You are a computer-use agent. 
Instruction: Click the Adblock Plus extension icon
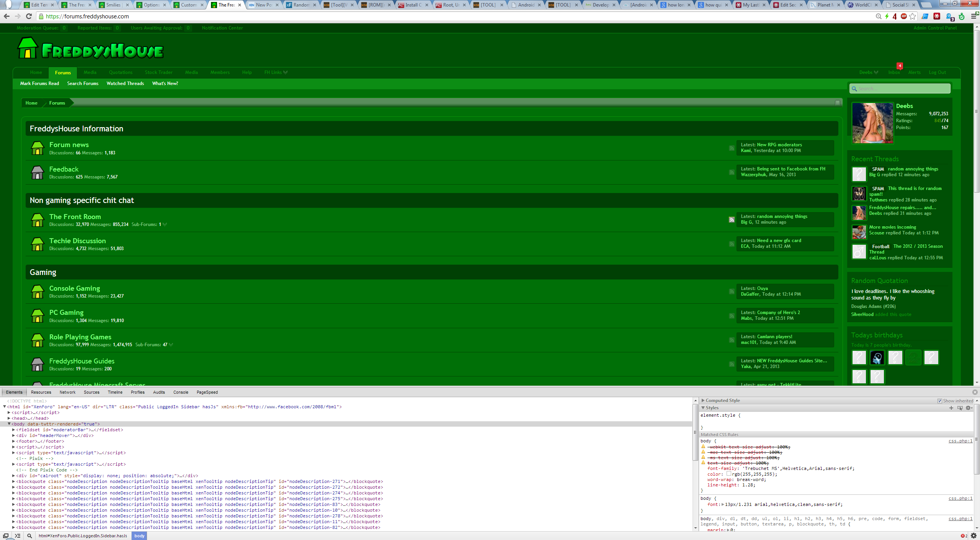[x=904, y=16]
